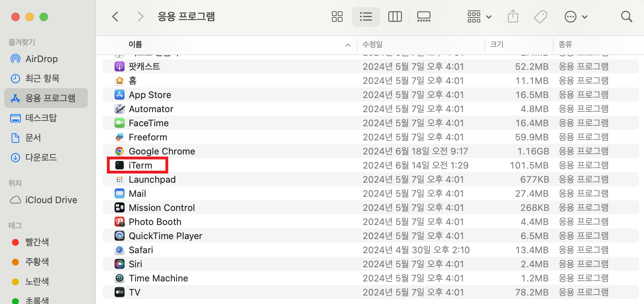This screenshot has width=644, height=304.
Task: Click the Launchpad file name
Action: (x=152, y=180)
